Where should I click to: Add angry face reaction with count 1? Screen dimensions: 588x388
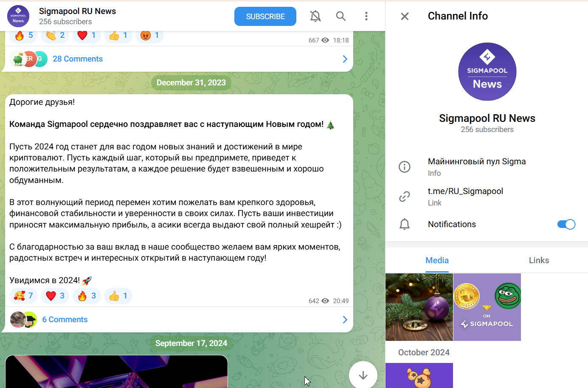click(x=149, y=35)
